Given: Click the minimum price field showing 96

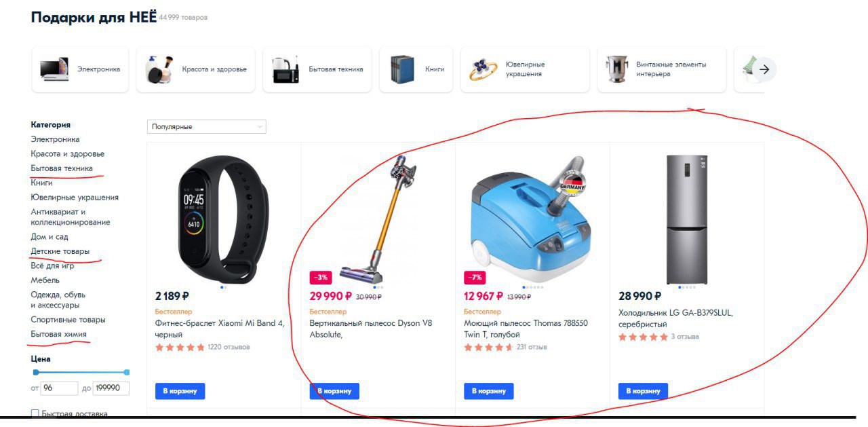Looking at the screenshot, I should [59, 388].
